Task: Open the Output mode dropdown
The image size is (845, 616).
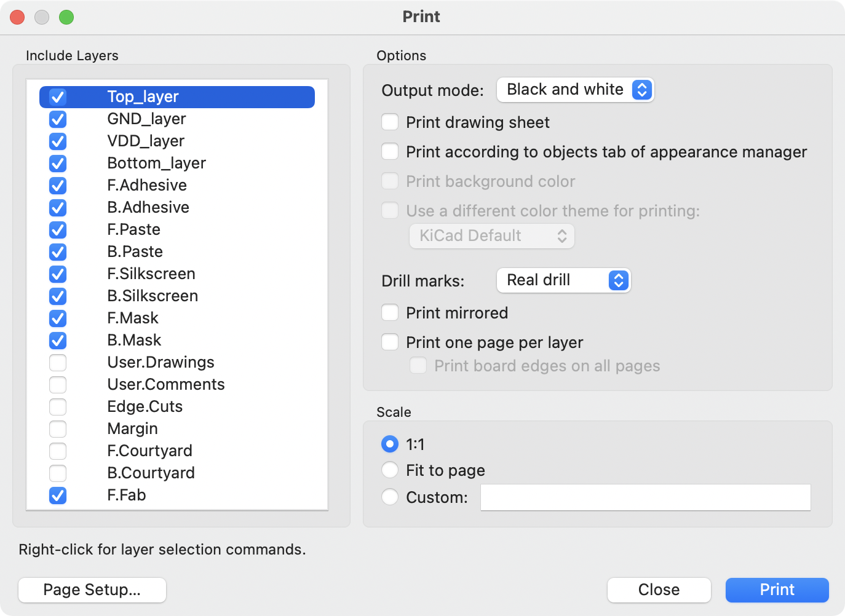Action: tap(575, 90)
